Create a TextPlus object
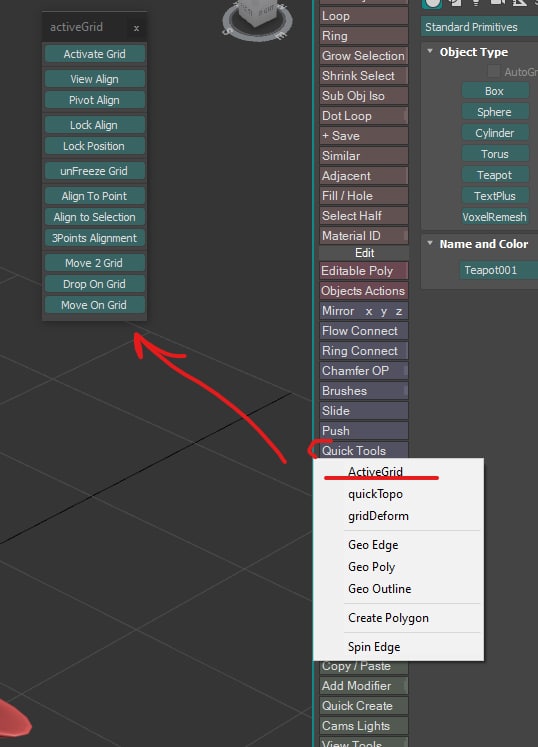Viewport: 538px width, 747px height. [495, 196]
